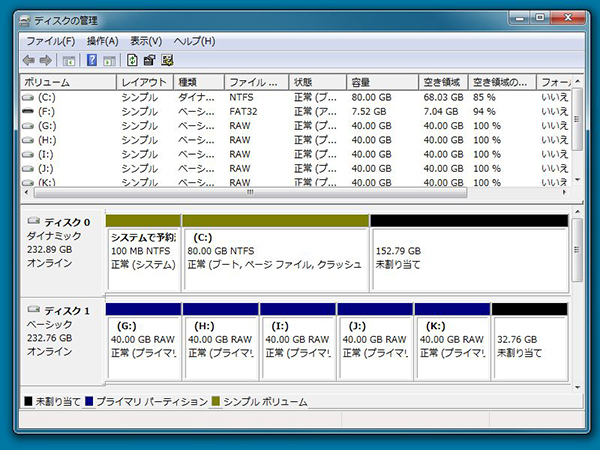Open the 表示(V) menu
This screenshot has height=450, width=600.
pyautogui.click(x=146, y=41)
